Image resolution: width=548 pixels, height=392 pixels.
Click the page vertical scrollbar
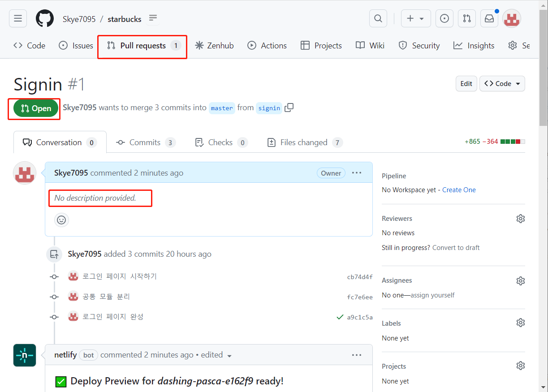coord(543,67)
